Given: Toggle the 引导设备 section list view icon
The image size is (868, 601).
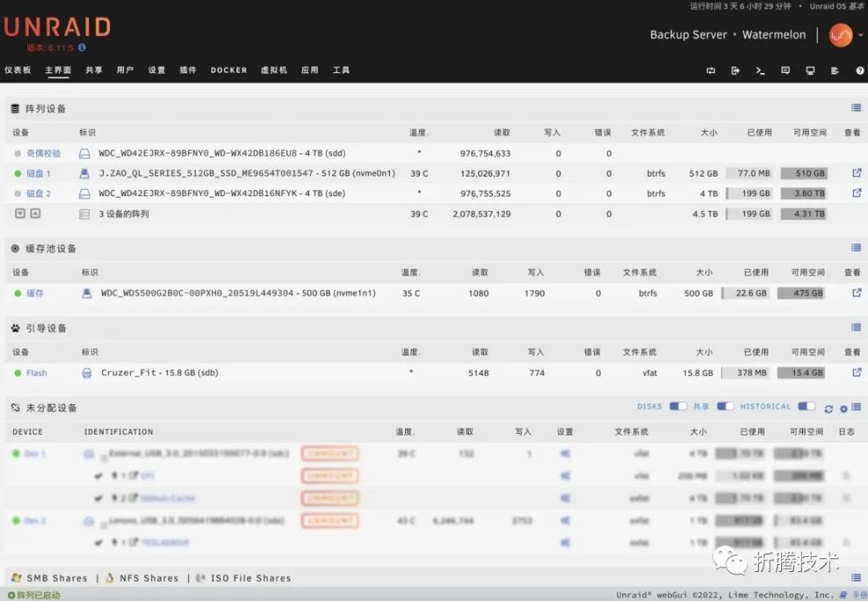Looking at the screenshot, I should tap(857, 328).
